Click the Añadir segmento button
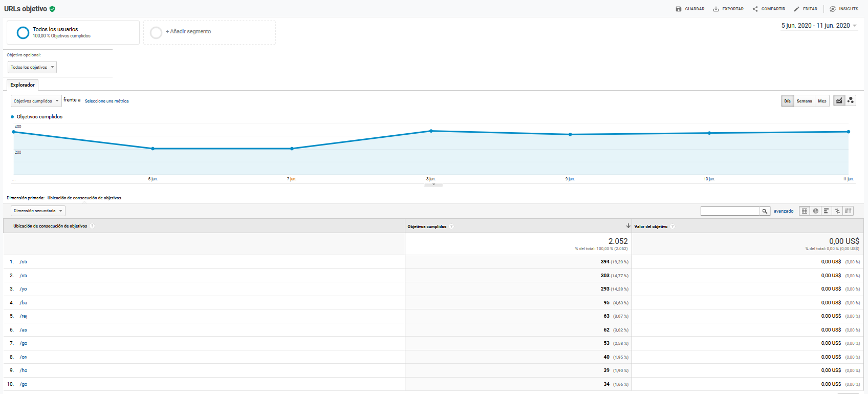This screenshot has height=394, width=868. 209,32
